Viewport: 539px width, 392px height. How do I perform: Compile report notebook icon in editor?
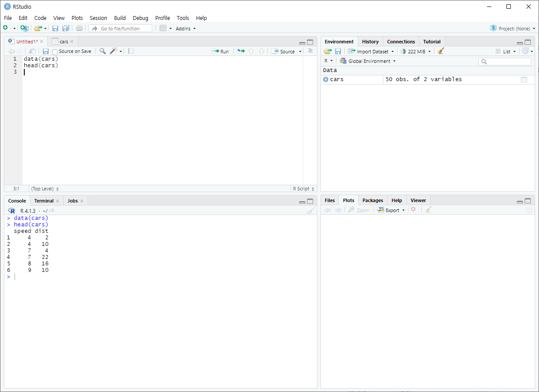point(131,51)
